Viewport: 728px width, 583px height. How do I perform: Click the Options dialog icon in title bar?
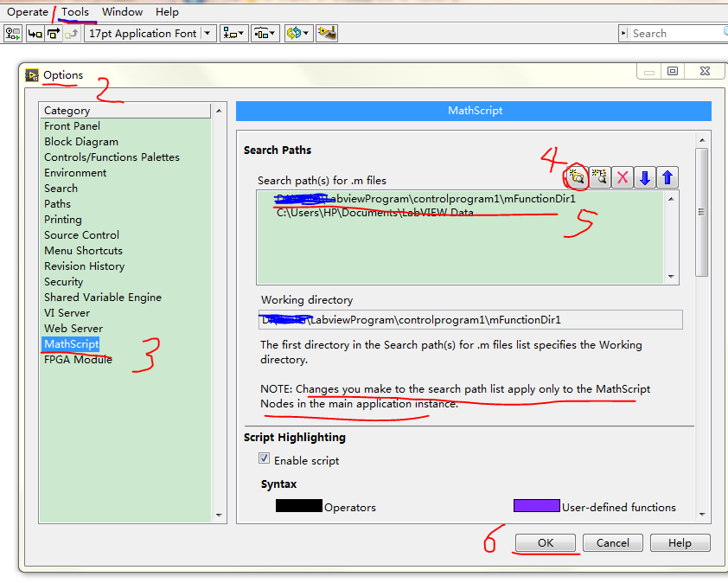(32, 75)
